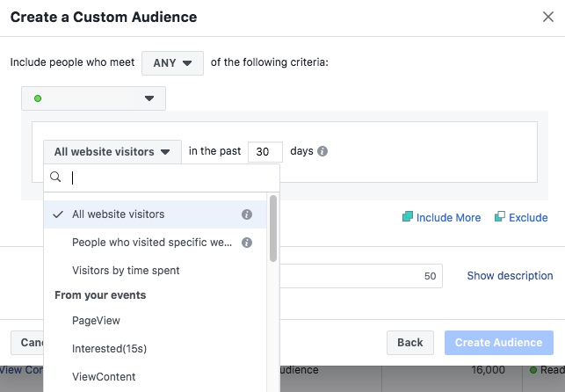Click the Back button
565x392 pixels.
coord(410,343)
